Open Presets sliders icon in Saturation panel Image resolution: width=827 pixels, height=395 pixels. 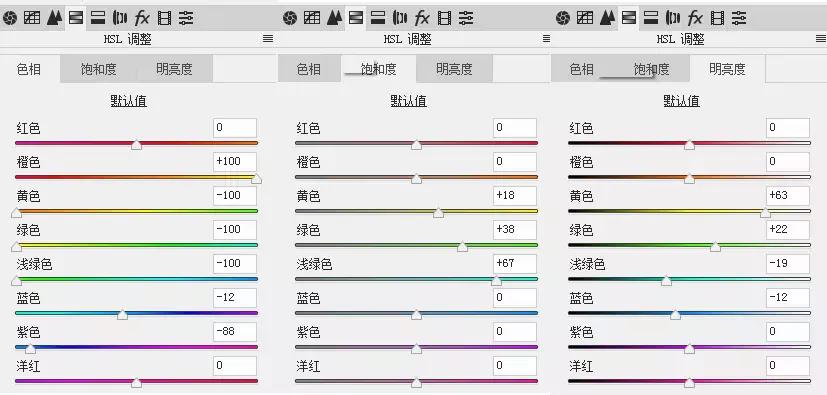(x=466, y=18)
